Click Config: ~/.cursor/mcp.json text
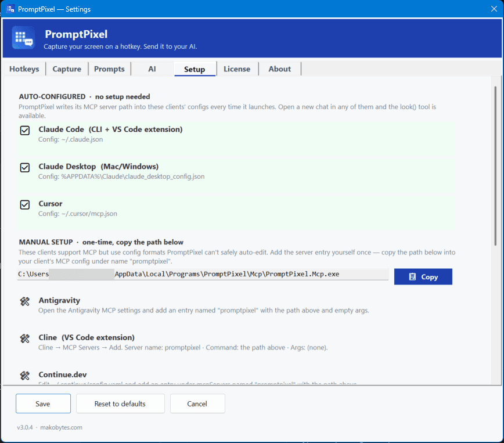This screenshot has width=504, height=443. pyautogui.click(x=78, y=214)
